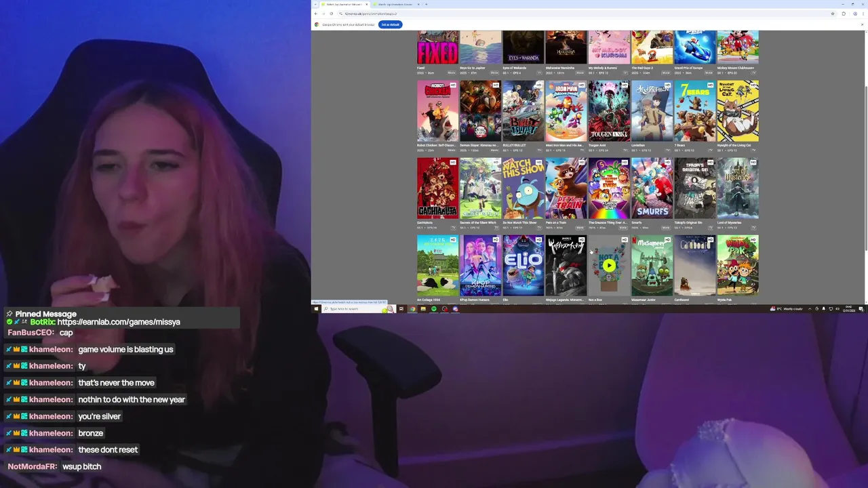Open the tab search dropdown arrow
Screen dimensions: 868x488
click(x=315, y=4)
